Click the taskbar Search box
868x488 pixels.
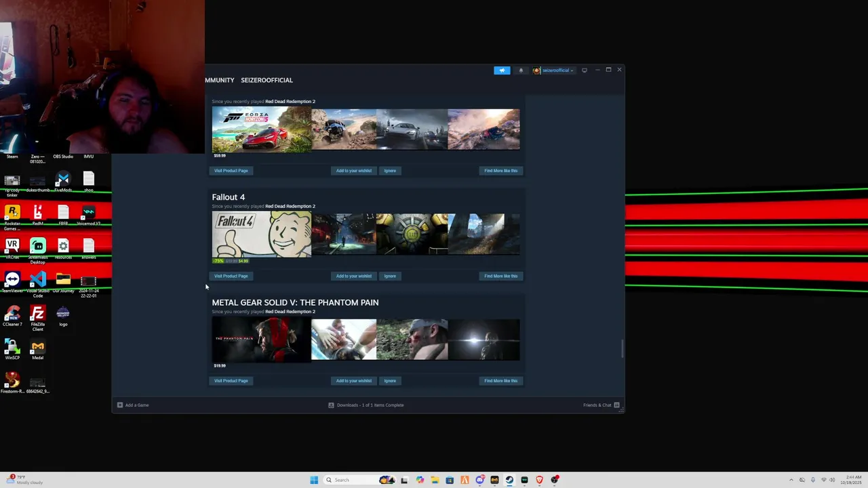358,480
